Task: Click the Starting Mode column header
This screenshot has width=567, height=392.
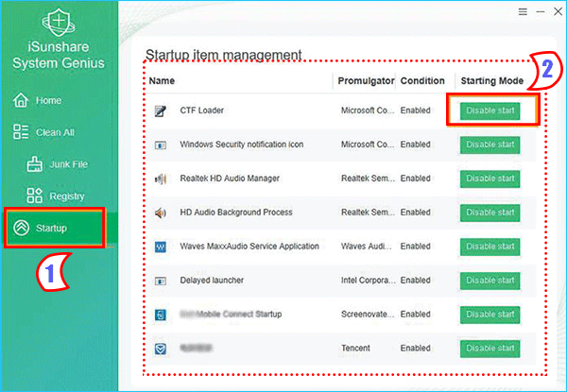Action: pos(492,81)
